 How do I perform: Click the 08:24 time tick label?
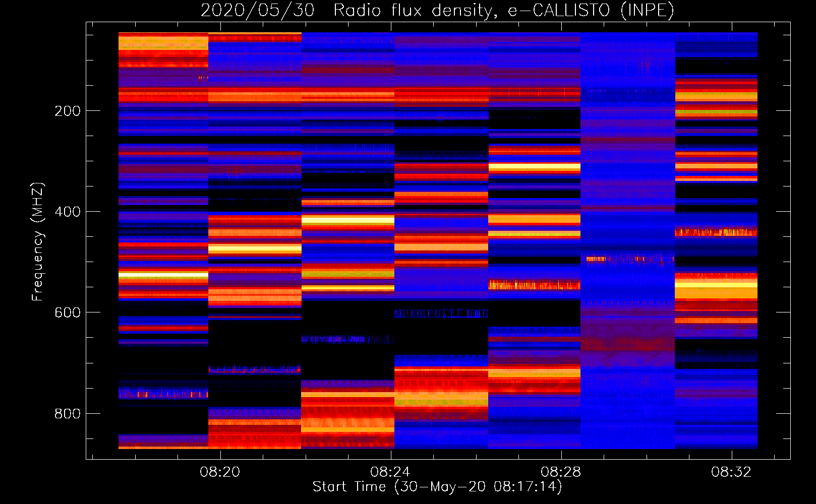point(390,472)
